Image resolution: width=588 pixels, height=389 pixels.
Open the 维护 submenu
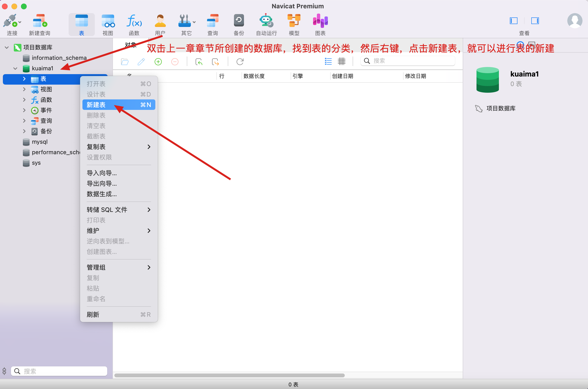[x=119, y=230]
